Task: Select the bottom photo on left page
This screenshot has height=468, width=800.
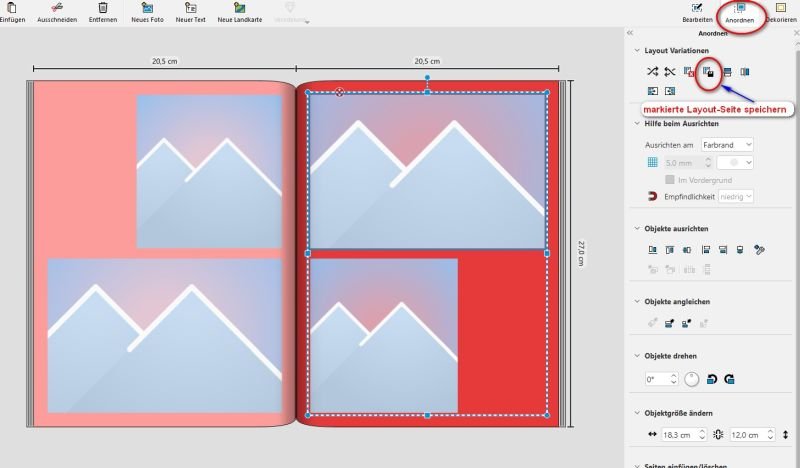Action: coord(165,335)
